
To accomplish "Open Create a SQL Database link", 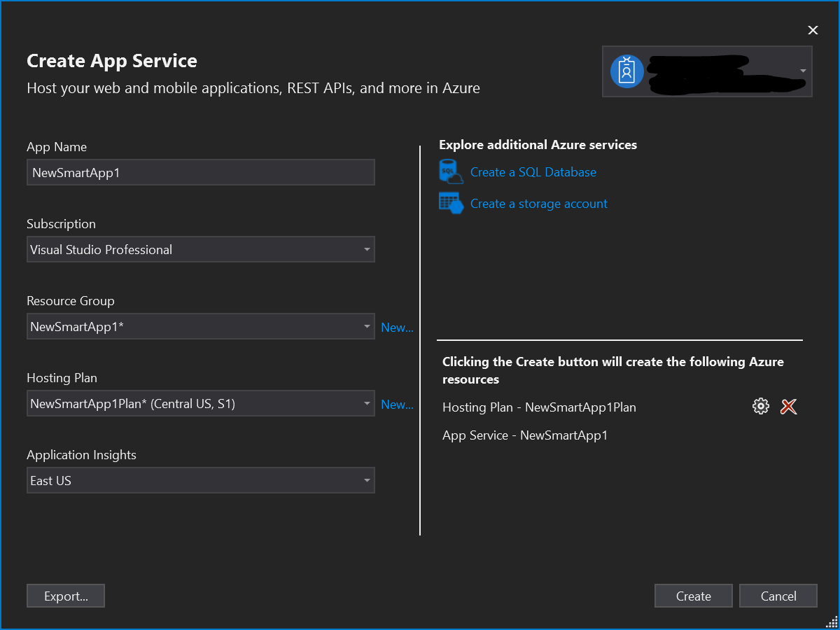I will coord(533,172).
